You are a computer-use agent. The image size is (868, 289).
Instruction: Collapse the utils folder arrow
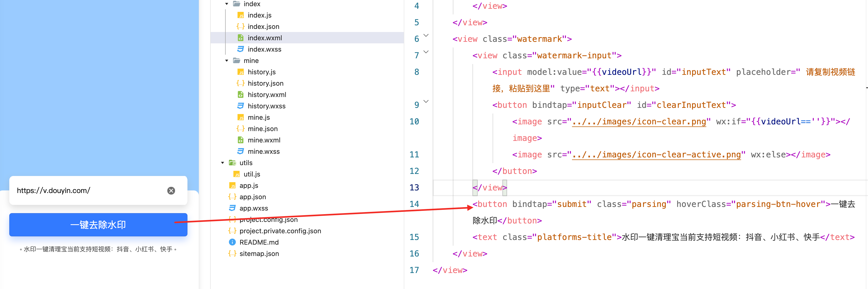[222, 163]
